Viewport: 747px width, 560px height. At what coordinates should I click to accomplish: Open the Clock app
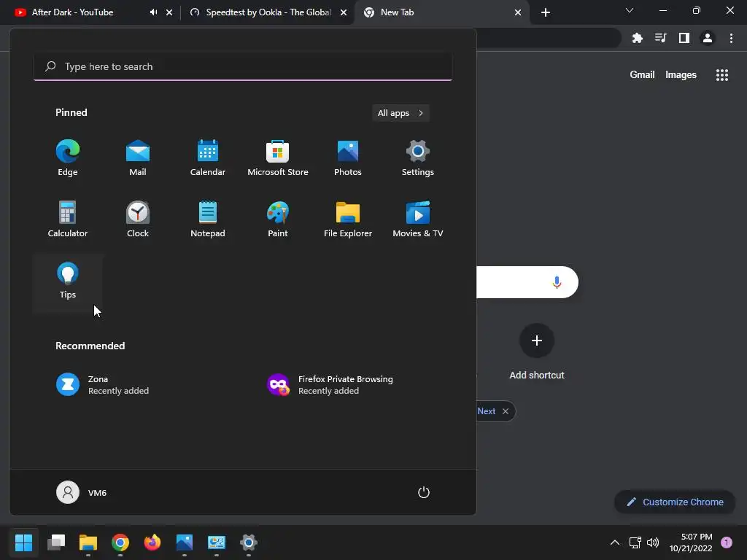(138, 219)
